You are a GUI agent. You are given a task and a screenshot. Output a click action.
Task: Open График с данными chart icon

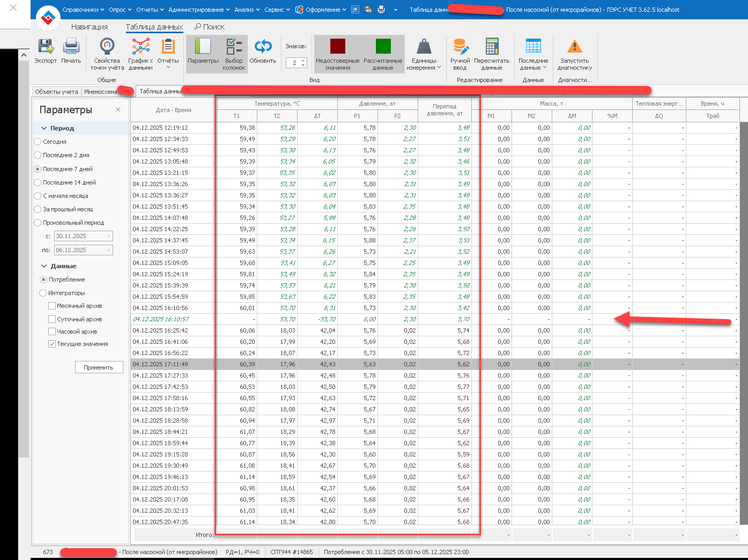[x=140, y=47]
